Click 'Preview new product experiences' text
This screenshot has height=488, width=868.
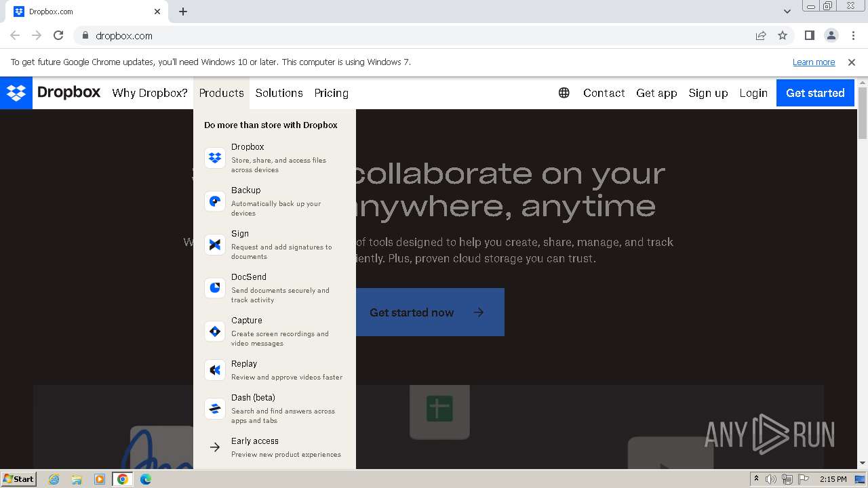click(x=286, y=454)
